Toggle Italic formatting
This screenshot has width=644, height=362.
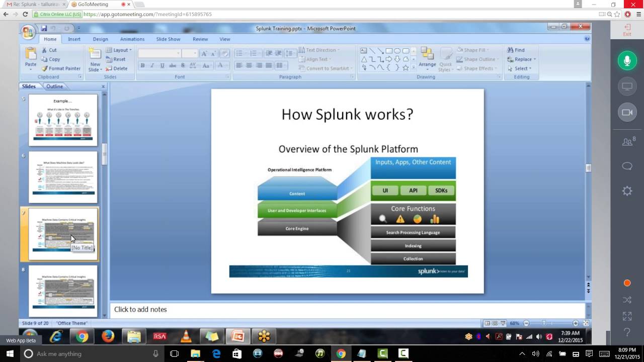tap(152, 65)
